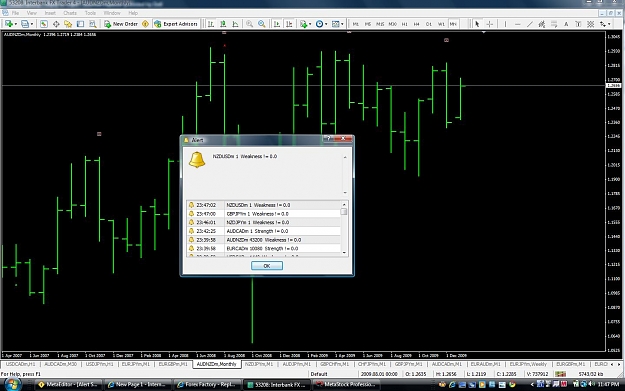Viewport: 625px width, 391px height.
Task: Switch to NZDJPYm,M1 chart tab
Action: pos(259,364)
